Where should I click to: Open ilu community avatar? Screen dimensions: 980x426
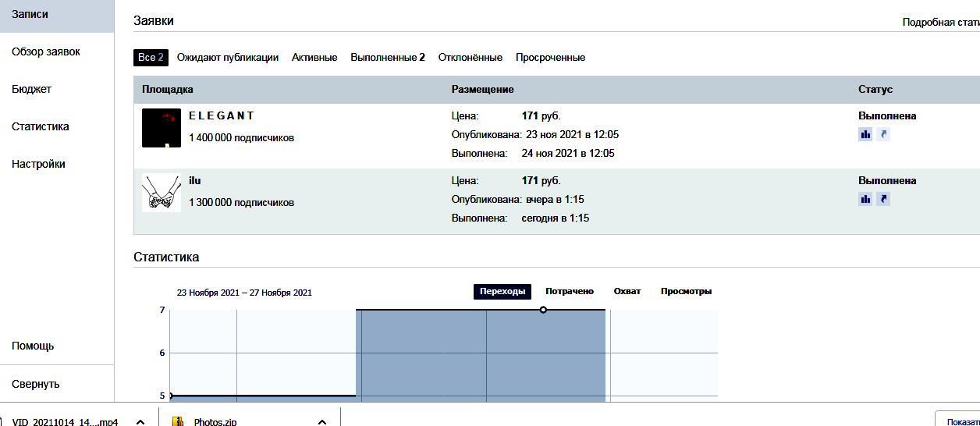(x=162, y=193)
